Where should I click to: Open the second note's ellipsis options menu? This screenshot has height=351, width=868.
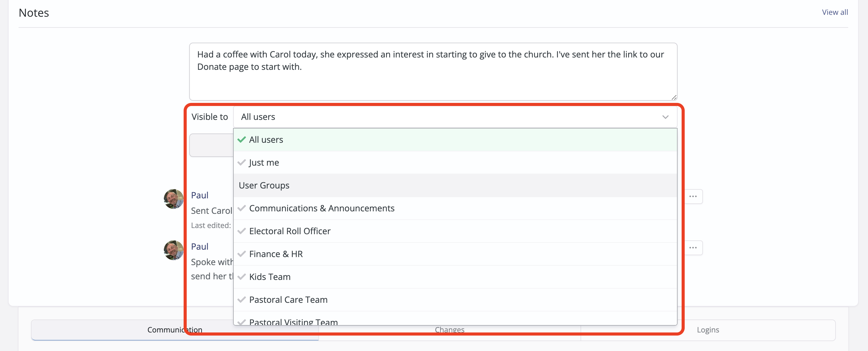693,247
